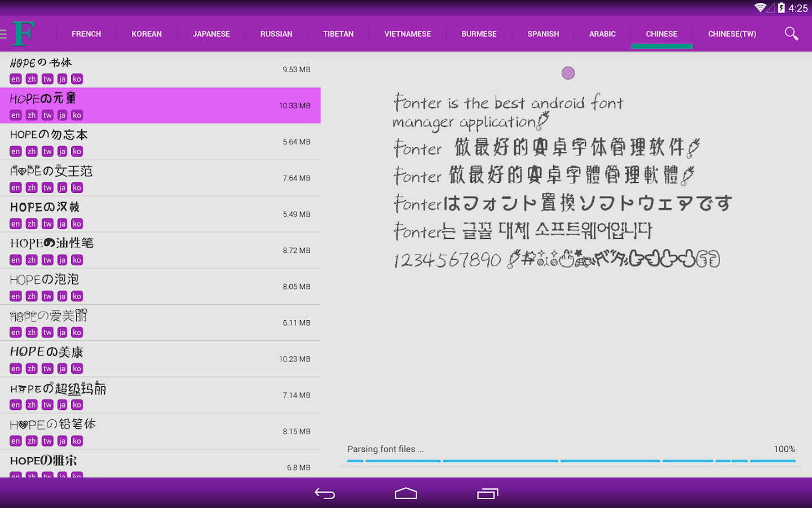
Task: Click the 'Parsing font files ...' status text
Action: point(385,449)
